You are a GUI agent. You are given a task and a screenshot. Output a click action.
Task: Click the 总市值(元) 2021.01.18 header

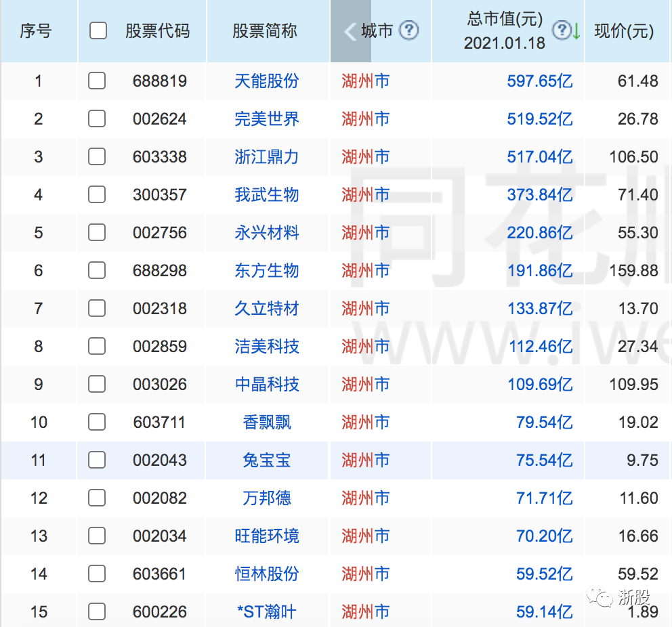click(505, 31)
